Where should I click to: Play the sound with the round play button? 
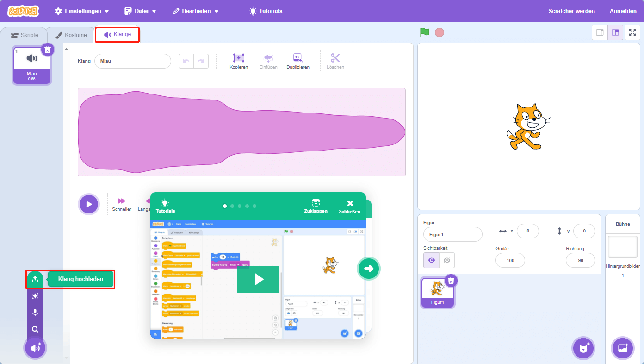[89, 204]
